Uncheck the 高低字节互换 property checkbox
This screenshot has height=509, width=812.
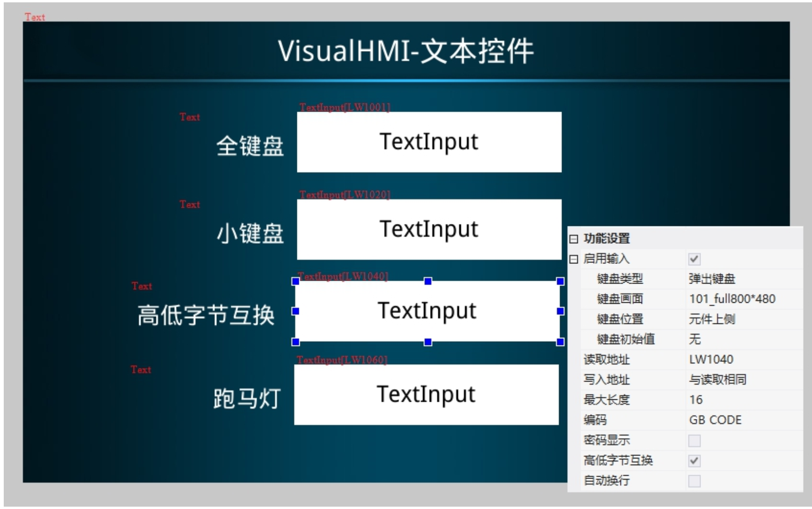694,461
